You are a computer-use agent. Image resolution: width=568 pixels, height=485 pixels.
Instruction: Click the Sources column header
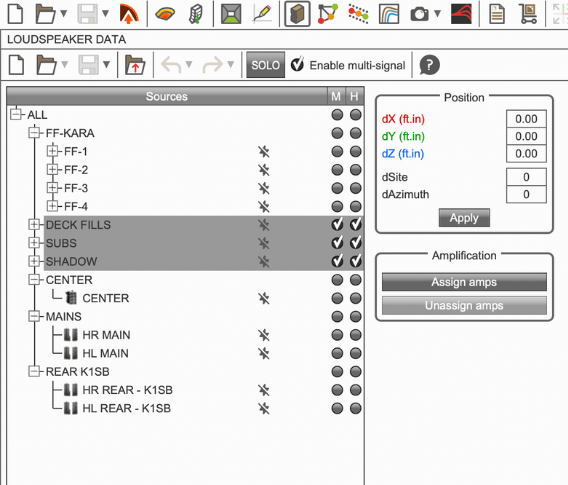click(x=167, y=96)
